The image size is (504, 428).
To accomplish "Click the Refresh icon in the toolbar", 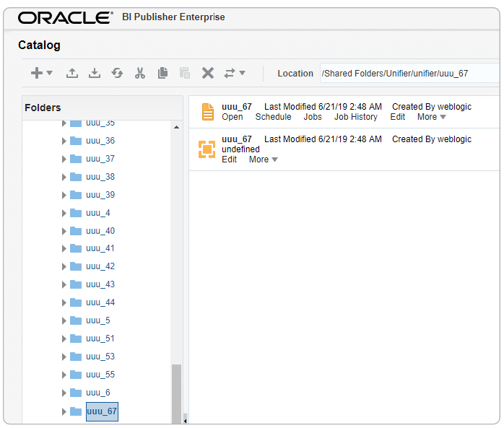I will [x=117, y=73].
